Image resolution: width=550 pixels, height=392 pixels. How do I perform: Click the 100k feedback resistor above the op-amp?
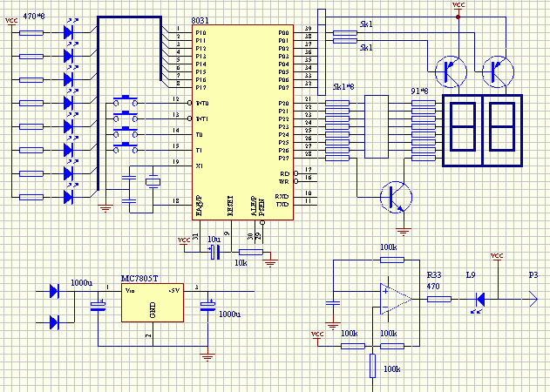point(388,260)
